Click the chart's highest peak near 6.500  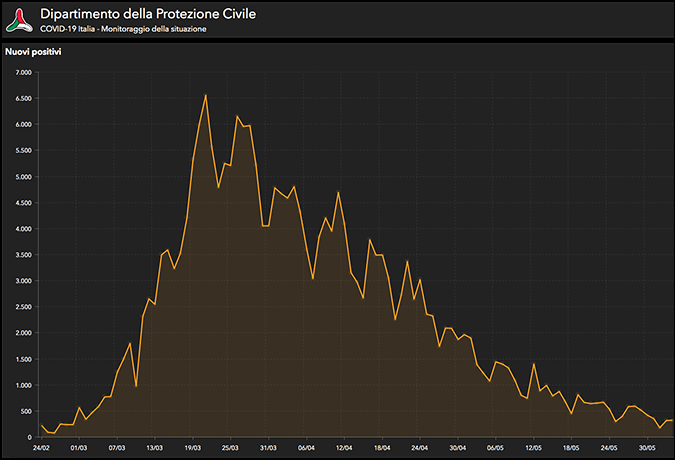[x=205, y=95]
